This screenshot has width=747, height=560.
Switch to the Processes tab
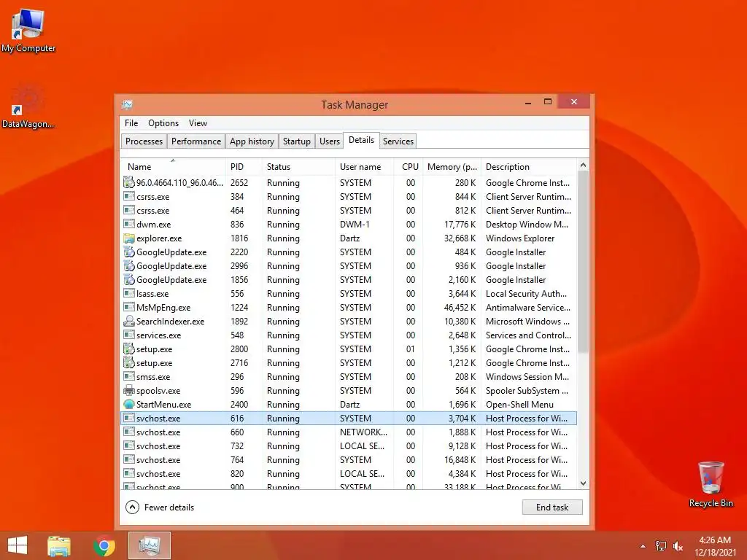point(144,141)
